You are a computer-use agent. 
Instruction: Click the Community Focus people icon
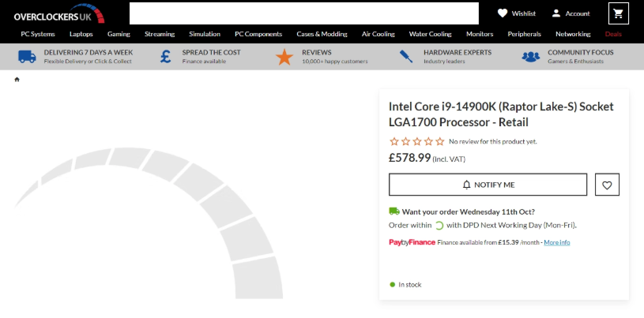point(531,57)
